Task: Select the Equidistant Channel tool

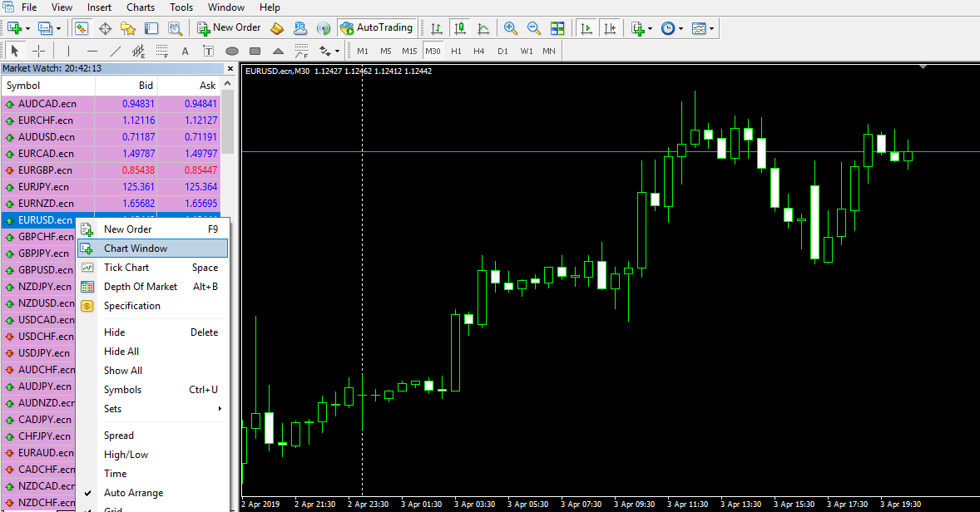Action: 138,52
